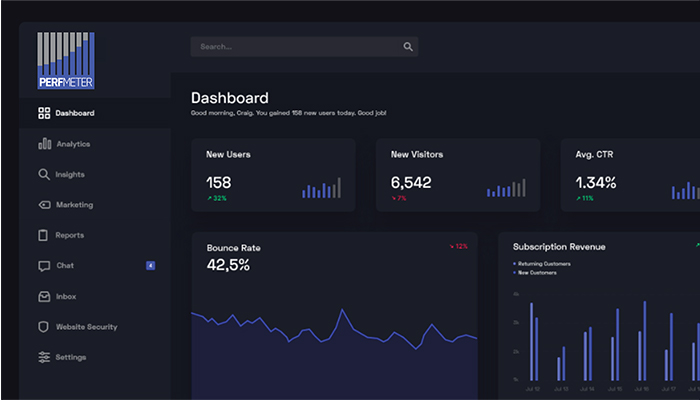Open the Chat menu item
Screen dimensions: 700x400
pos(95,266)
